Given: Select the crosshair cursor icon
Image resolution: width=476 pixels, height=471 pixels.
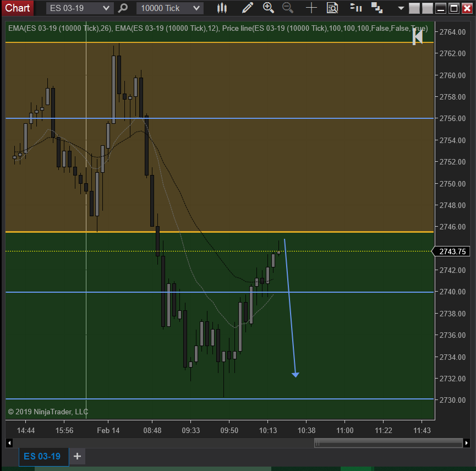Looking at the screenshot, I should click(311, 8).
